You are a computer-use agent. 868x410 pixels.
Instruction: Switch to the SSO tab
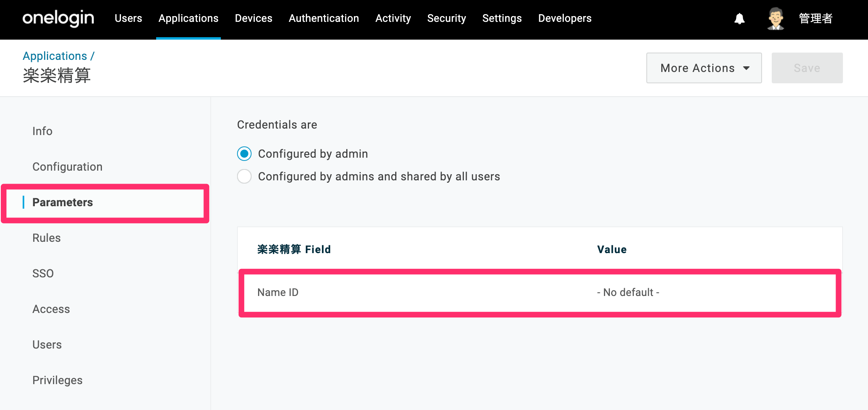[x=43, y=273]
